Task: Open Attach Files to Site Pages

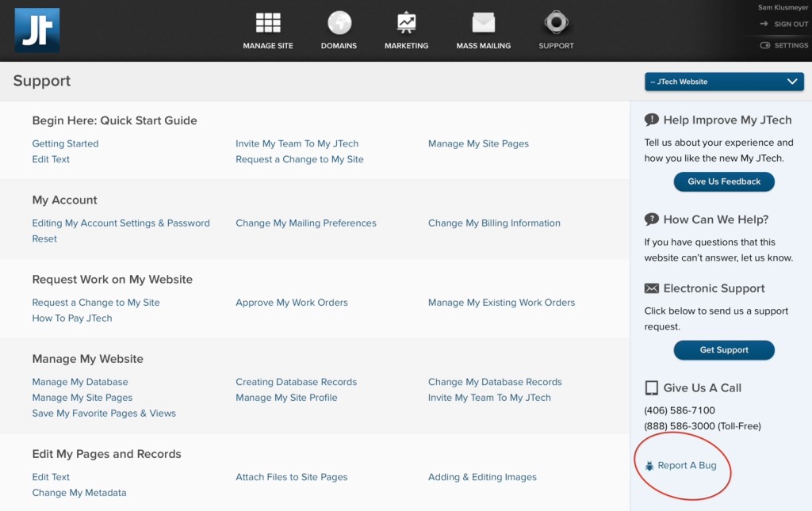Action: pos(292,477)
